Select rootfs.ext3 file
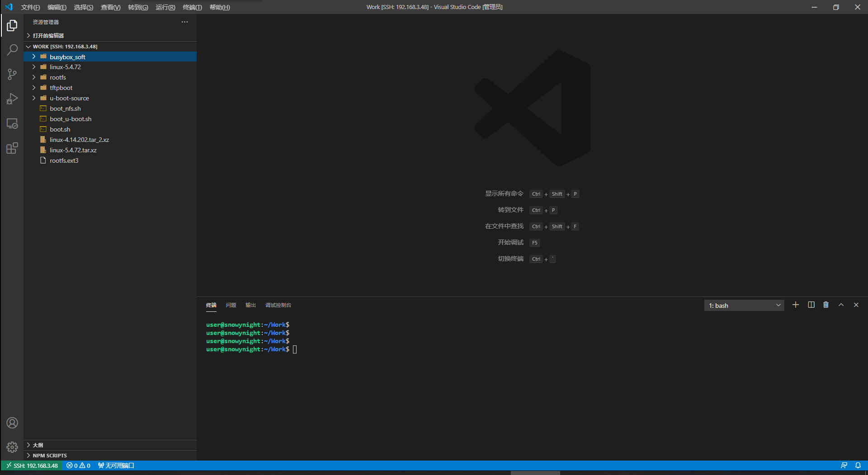Screen dimensions: 868x475 click(64, 160)
